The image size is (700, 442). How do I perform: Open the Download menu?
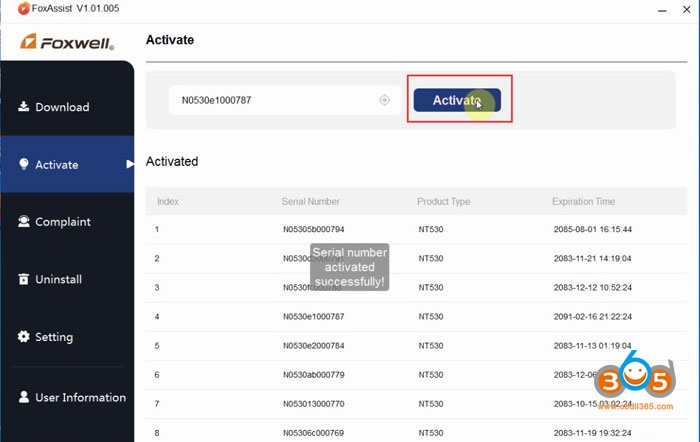pyautogui.click(x=67, y=107)
